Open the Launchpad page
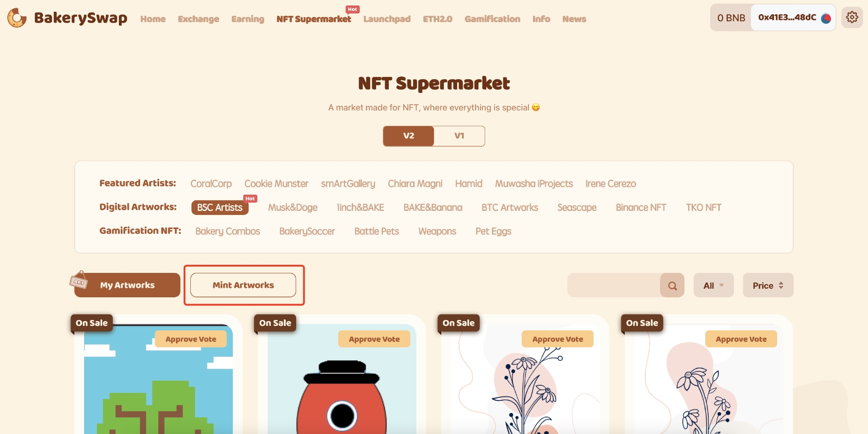The height and width of the screenshot is (434, 868). click(387, 19)
